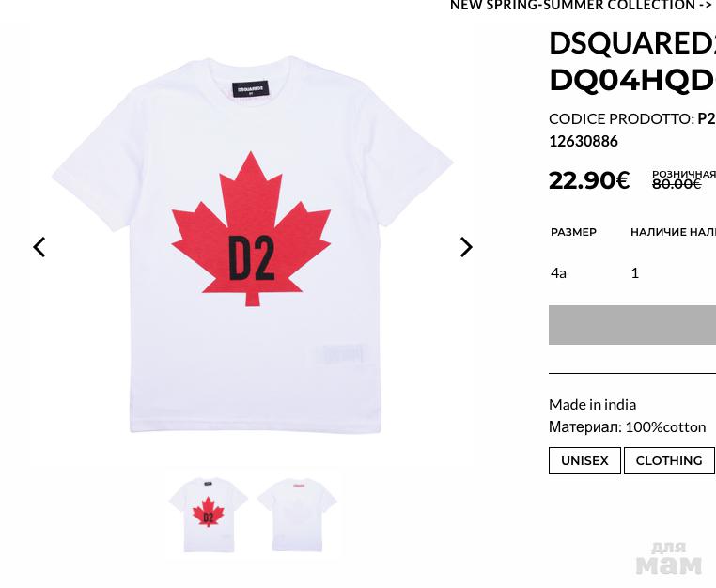Screen dimensions: 716x588
Task: Click the crossed-out 80.00€ retail price
Action: click(x=677, y=184)
